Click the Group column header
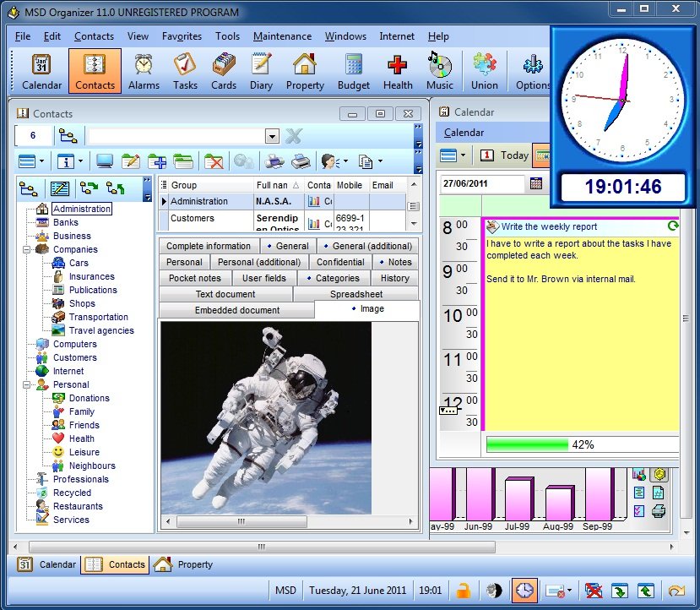 [211, 185]
